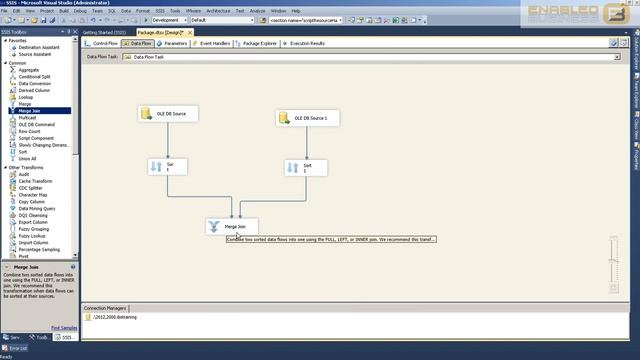Viewport: 640px width, 360px height.
Task: Click the Undo toolbar icon
Action: [93, 20]
